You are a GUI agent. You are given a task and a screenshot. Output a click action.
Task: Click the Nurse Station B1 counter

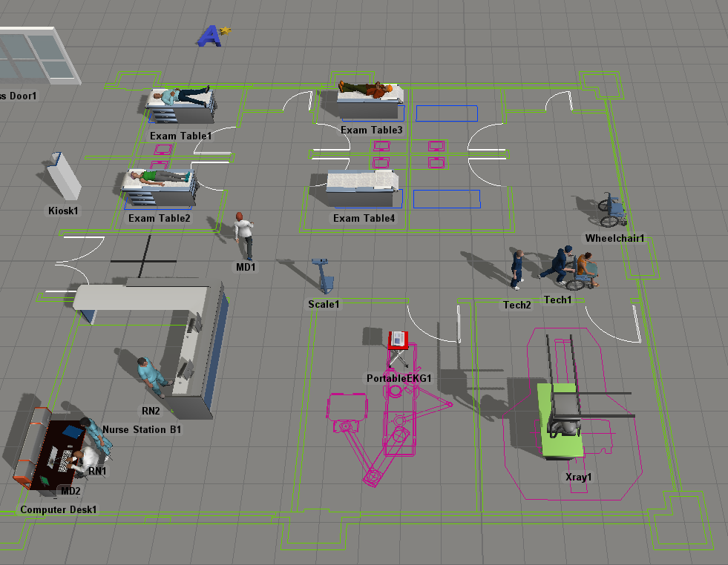[202, 348]
